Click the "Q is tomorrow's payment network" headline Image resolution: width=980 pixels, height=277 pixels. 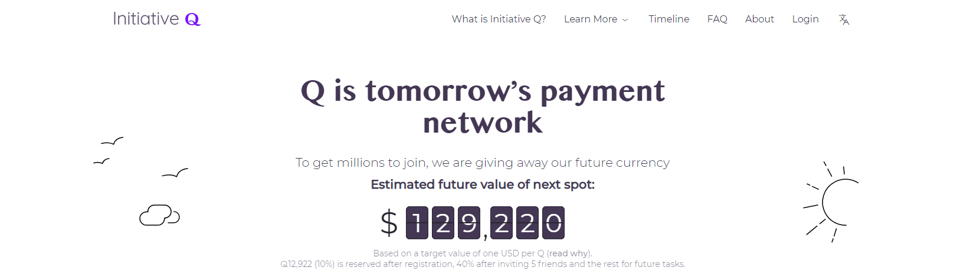(483, 106)
